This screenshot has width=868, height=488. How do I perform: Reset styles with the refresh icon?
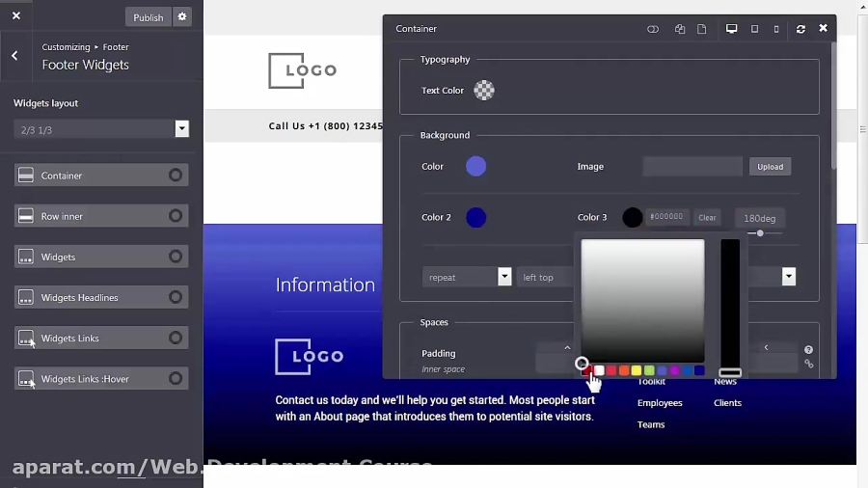[800, 29]
